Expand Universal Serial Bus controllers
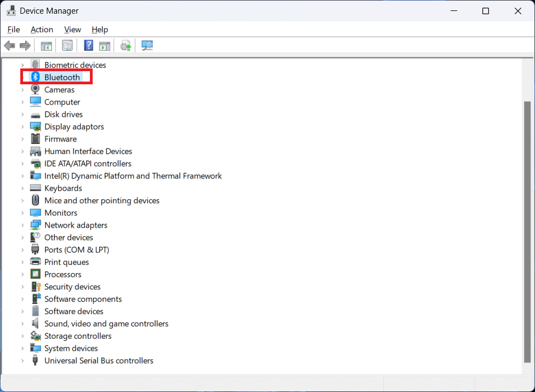 tap(22, 361)
